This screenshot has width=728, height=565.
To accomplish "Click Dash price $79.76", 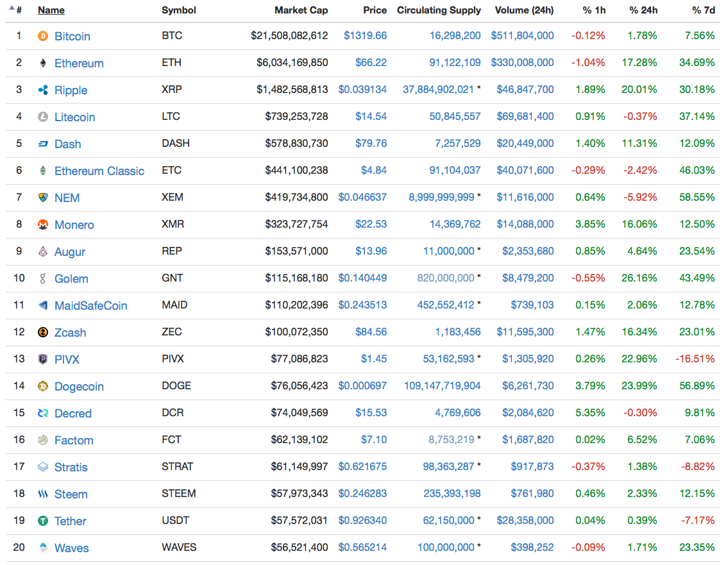I will point(371,144).
